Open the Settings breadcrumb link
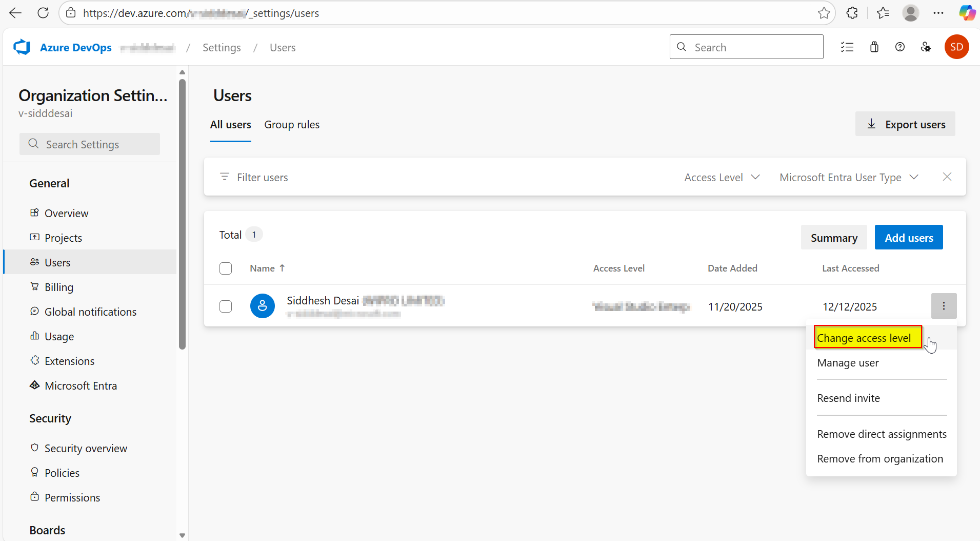980x541 pixels. [222, 48]
